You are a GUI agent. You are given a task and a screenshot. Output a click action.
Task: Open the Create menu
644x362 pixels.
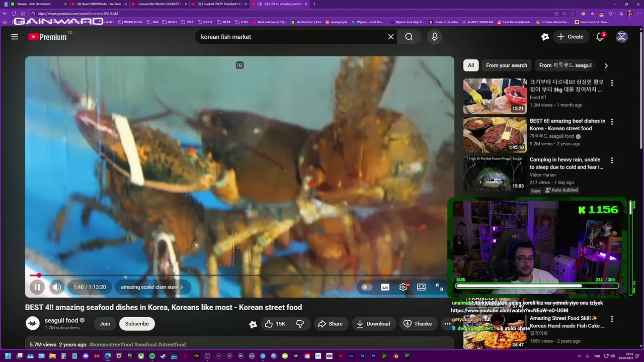pos(571,37)
